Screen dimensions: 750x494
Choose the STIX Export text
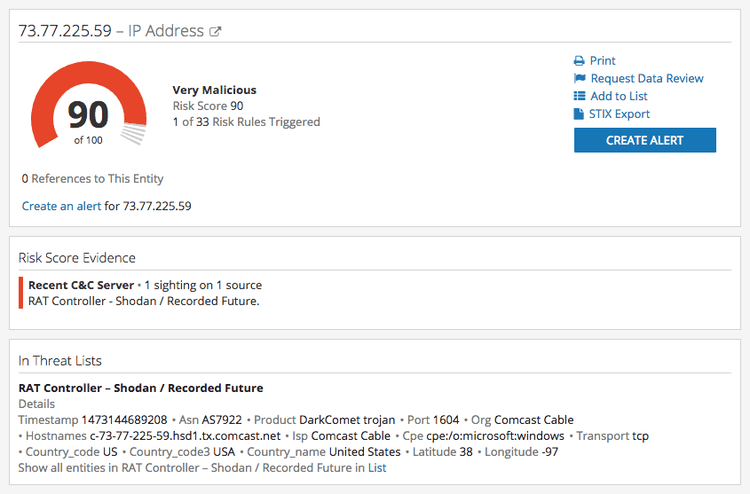click(619, 114)
